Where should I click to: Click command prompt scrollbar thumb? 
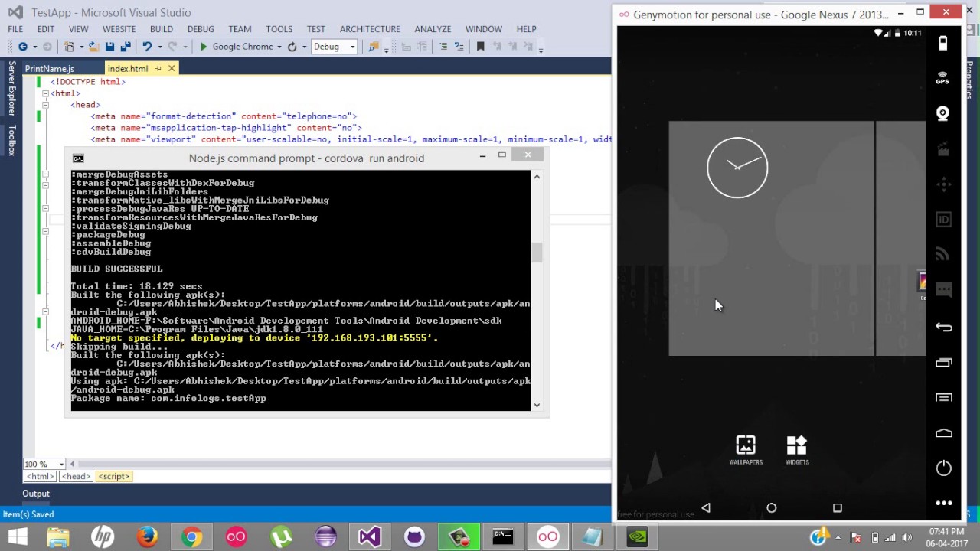pyautogui.click(x=537, y=253)
